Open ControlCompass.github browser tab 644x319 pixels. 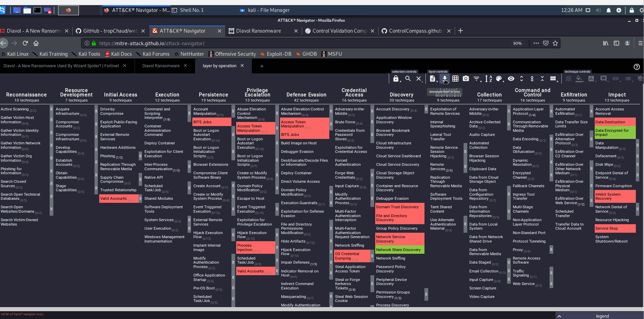click(416, 31)
